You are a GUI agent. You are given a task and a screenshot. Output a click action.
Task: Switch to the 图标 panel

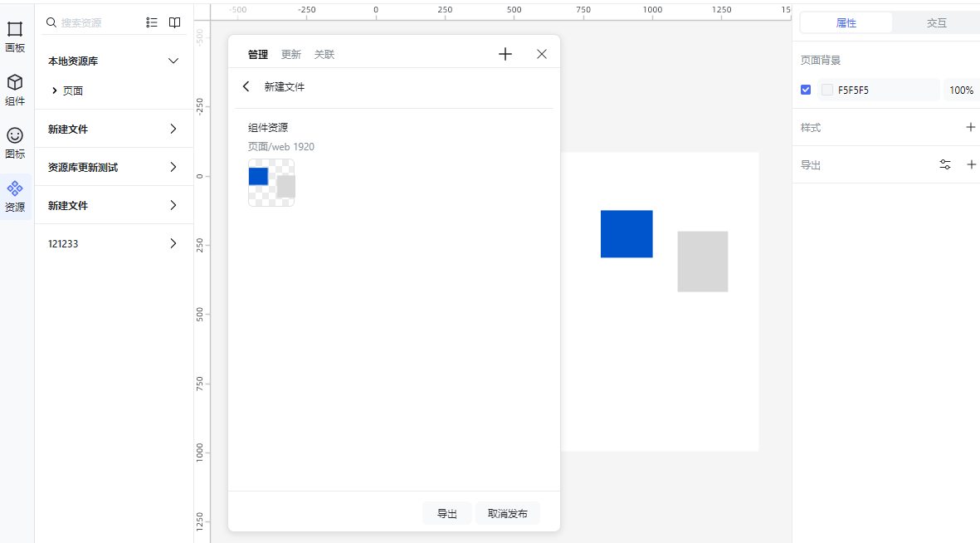tap(15, 139)
